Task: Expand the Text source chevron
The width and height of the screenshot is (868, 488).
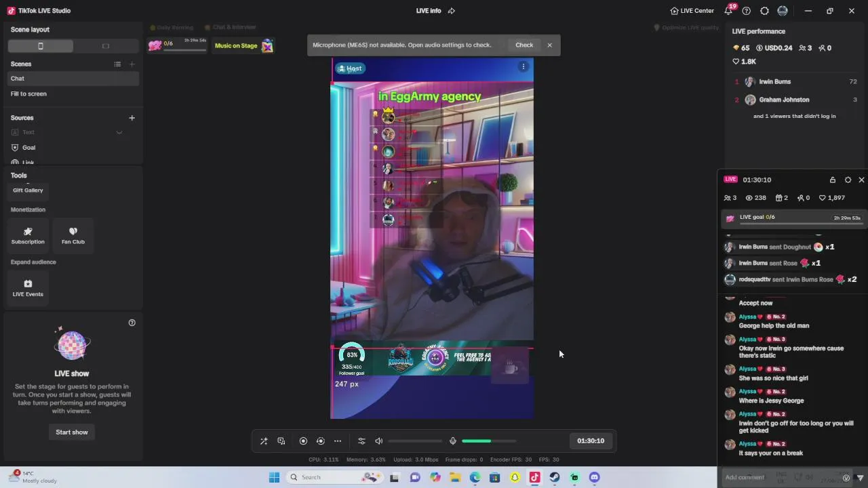Action: 119,132
